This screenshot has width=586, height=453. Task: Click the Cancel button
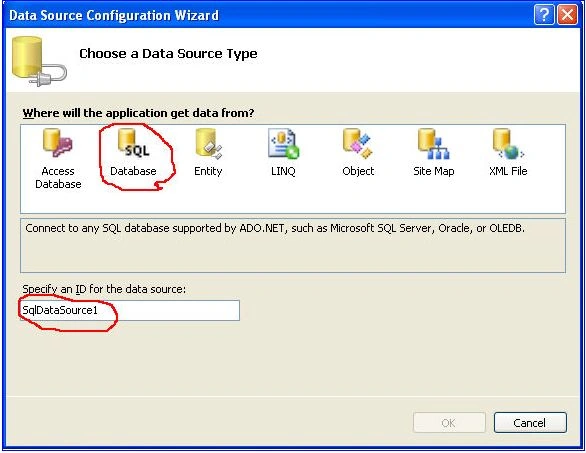(x=530, y=423)
